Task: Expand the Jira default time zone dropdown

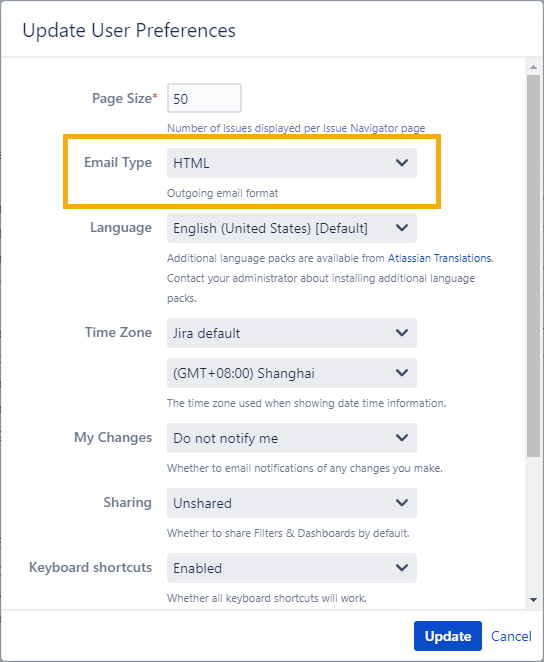Action: [292, 333]
